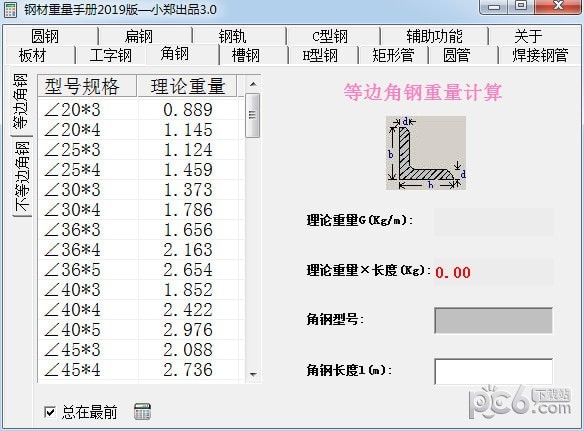Toggle the 总在最前 checkbox
This screenshot has width=584, height=431.
(x=50, y=412)
